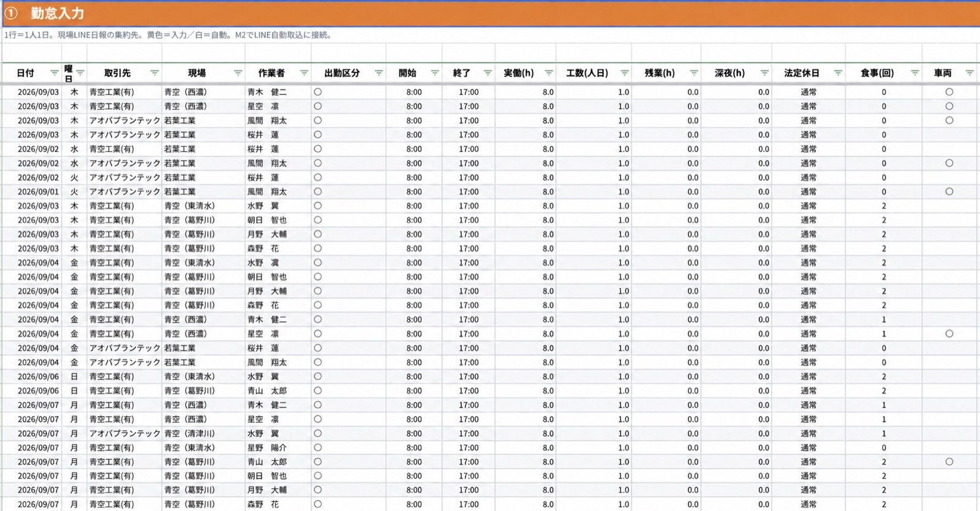This screenshot has width=980, height=511.
Task: Click the 現場 filter icon
Action: coord(238,73)
